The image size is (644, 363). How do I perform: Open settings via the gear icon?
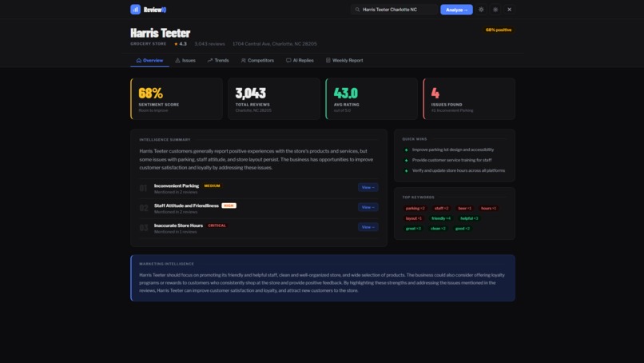tap(495, 10)
